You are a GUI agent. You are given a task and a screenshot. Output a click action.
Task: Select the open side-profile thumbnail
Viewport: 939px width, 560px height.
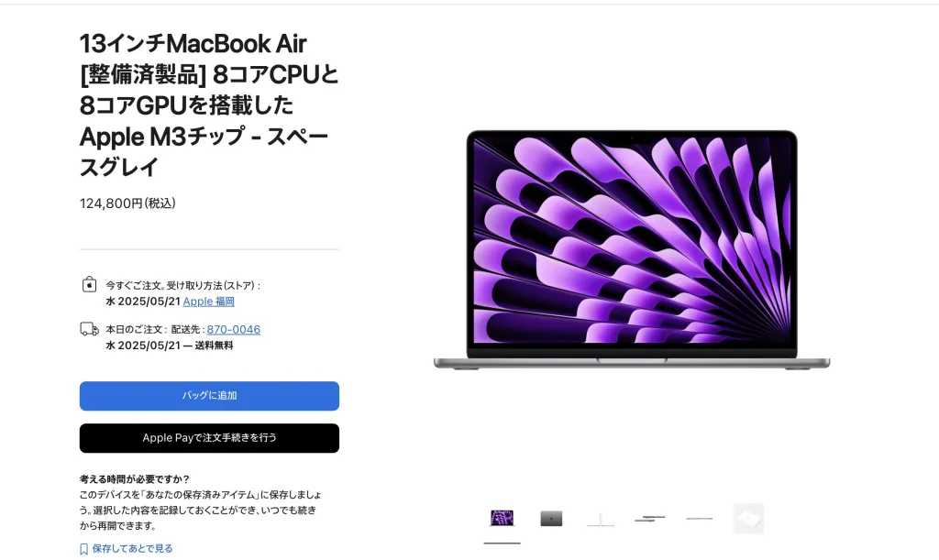[601, 518]
